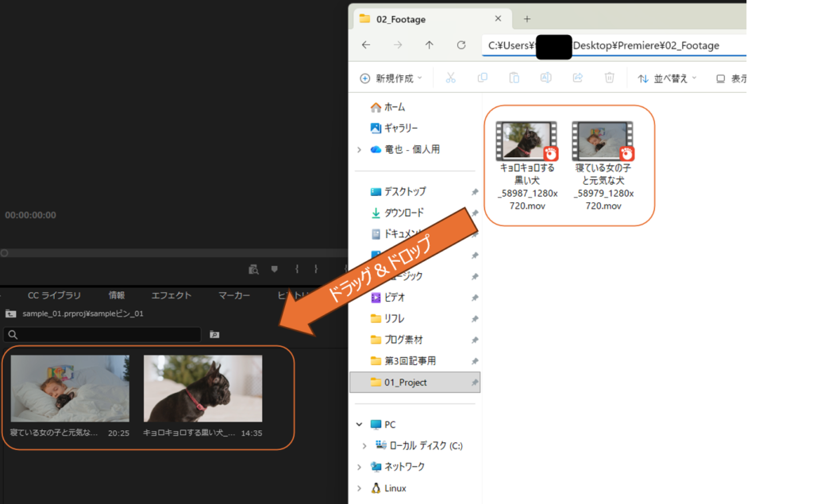The width and height of the screenshot is (813, 504).
Task: Open the 並べ替え sort dropdown
Action: point(667,78)
